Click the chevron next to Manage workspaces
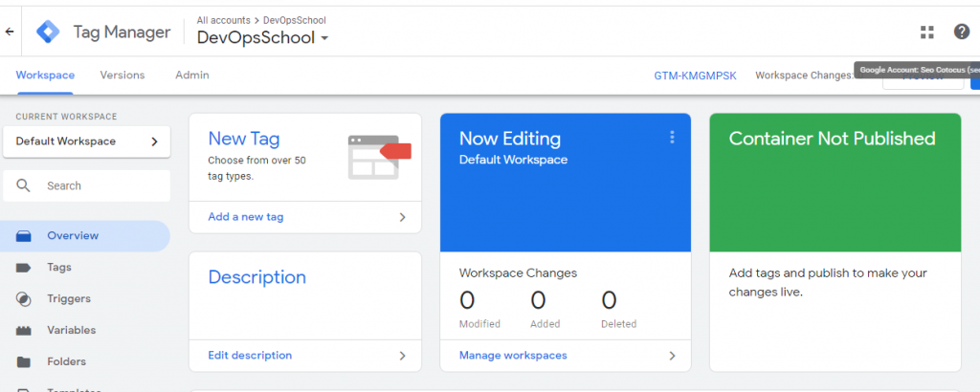The image size is (980, 392). 672,356
